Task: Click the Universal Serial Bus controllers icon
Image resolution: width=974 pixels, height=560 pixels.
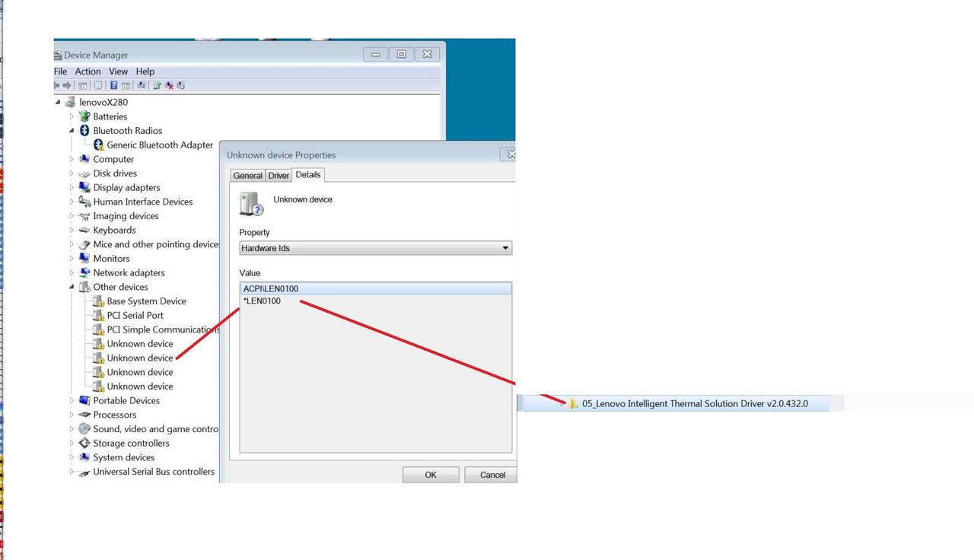Action: (84, 472)
